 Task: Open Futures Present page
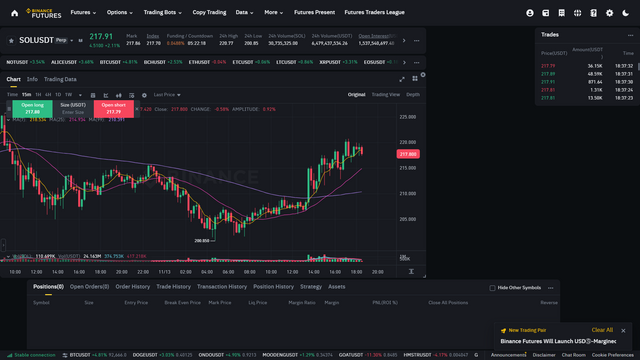[314, 13]
